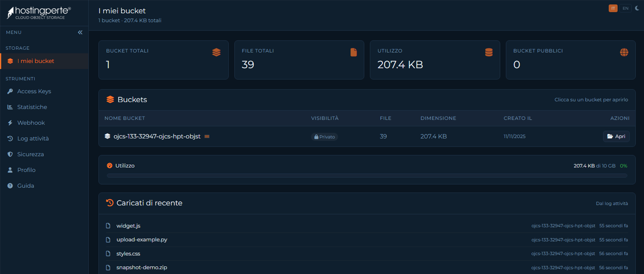Click the Log attività history icon

point(10,139)
